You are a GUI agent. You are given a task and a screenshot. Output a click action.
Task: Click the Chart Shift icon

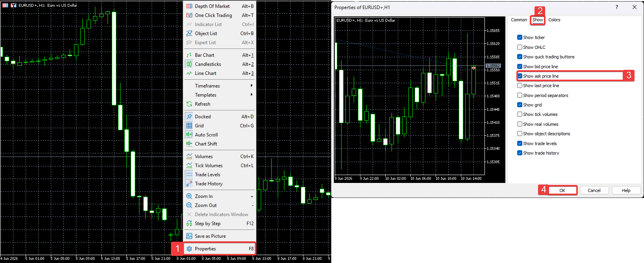click(x=189, y=144)
